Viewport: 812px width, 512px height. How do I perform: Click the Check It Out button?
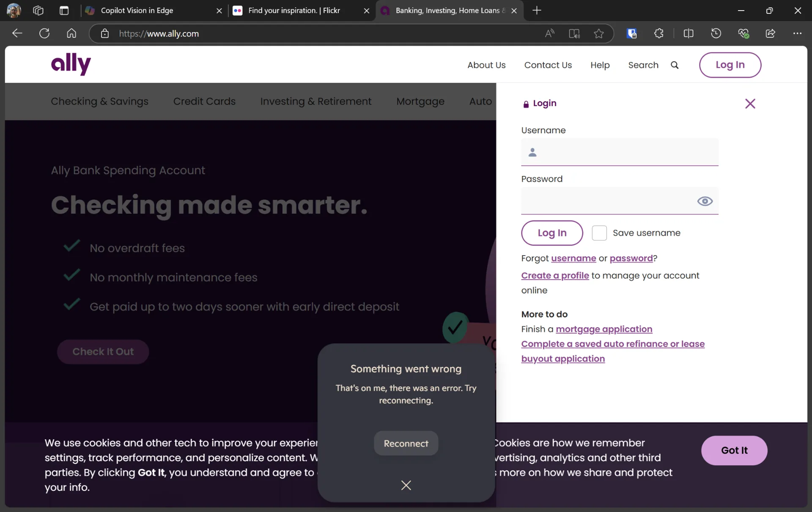tap(103, 352)
